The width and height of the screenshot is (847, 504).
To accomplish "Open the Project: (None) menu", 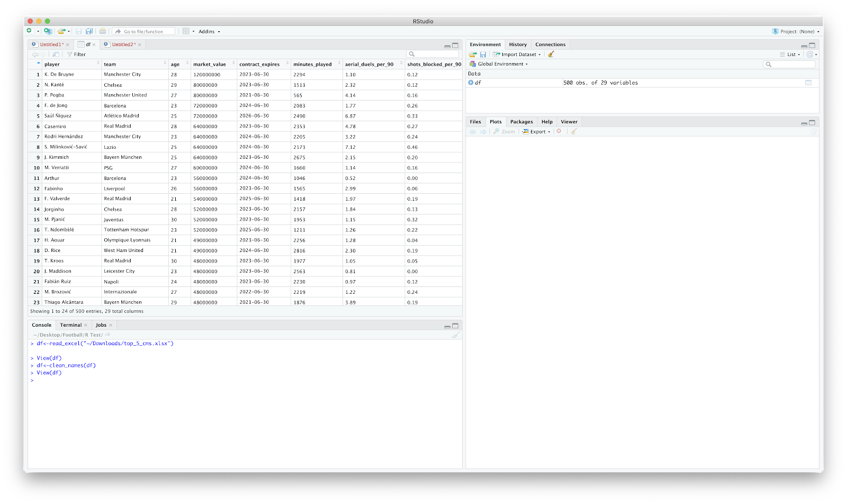I will 795,31.
